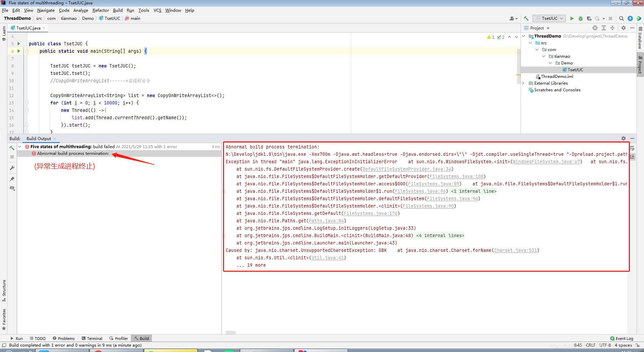Pin the Build Output window

[12, 179]
